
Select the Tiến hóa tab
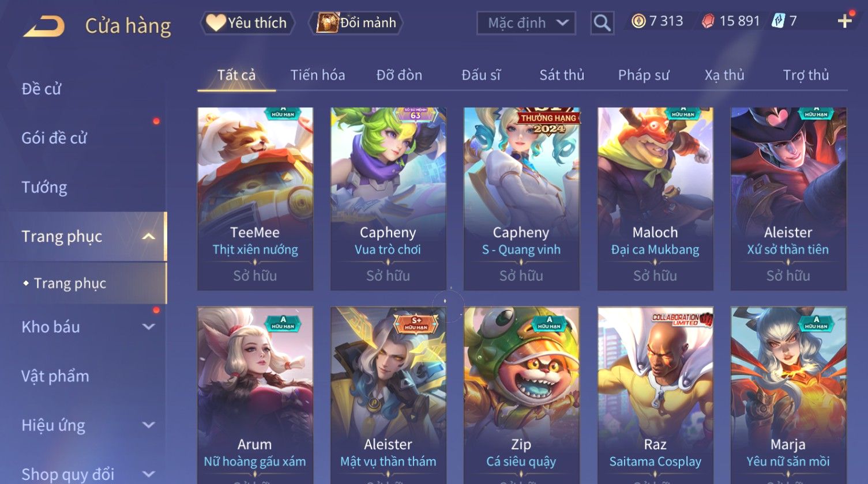coord(318,75)
